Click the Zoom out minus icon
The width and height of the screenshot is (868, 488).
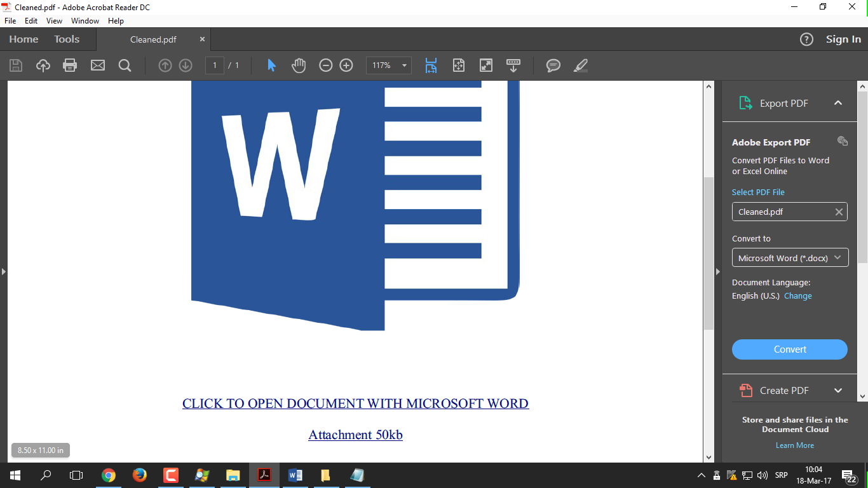325,65
